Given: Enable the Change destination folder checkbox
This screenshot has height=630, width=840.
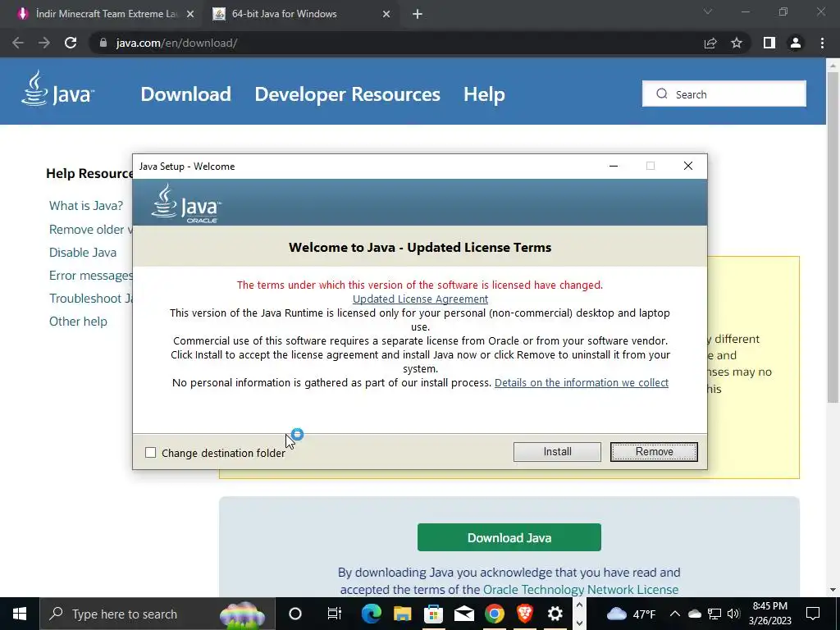Looking at the screenshot, I should pos(151,453).
